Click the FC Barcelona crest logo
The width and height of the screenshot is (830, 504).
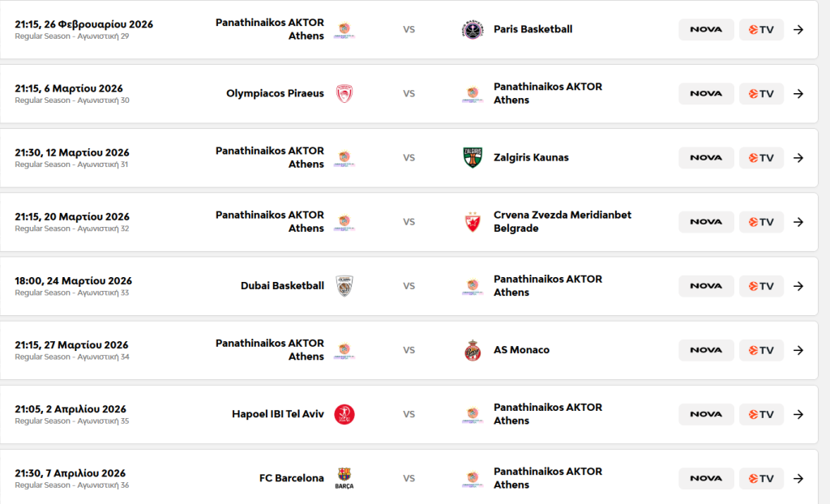pos(344,478)
